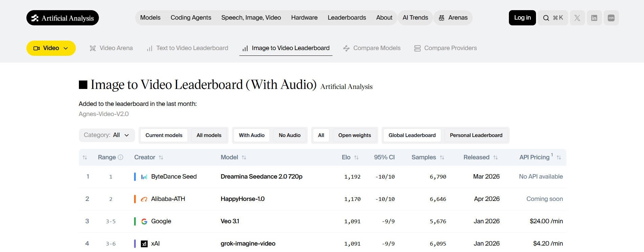This screenshot has width=644, height=252.
Task: Sort by the Elo column arrows
Action: click(356, 157)
